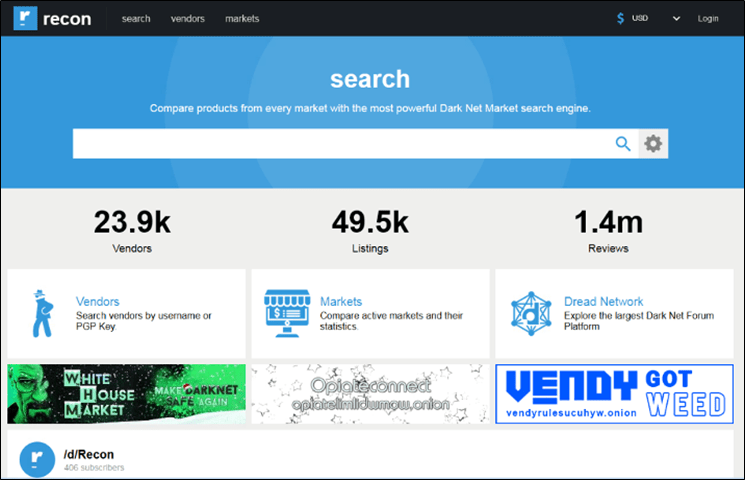Open the markets nav item
745x480 pixels.
point(242,19)
